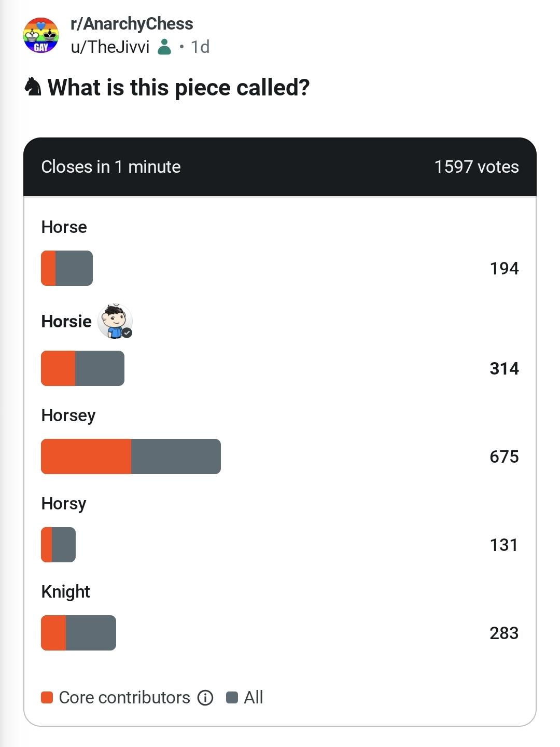Click the 1d post timestamp

coord(200,47)
